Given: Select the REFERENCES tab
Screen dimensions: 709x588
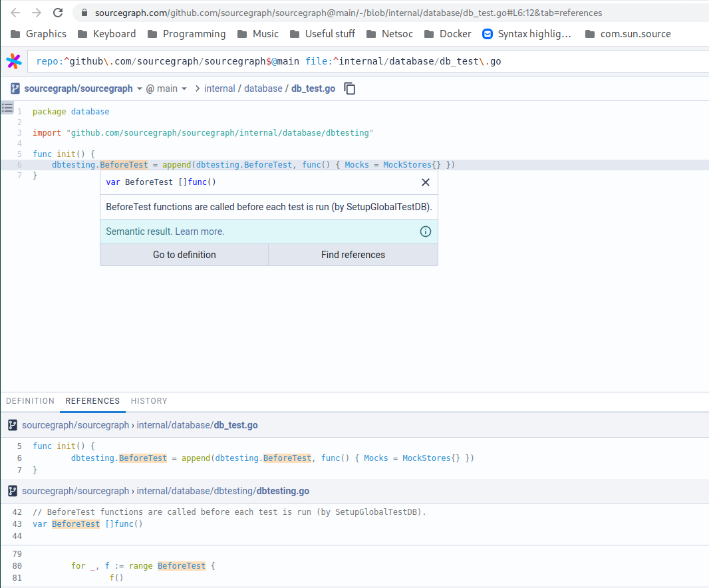Looking at the screenshot, I should (92, 401).
